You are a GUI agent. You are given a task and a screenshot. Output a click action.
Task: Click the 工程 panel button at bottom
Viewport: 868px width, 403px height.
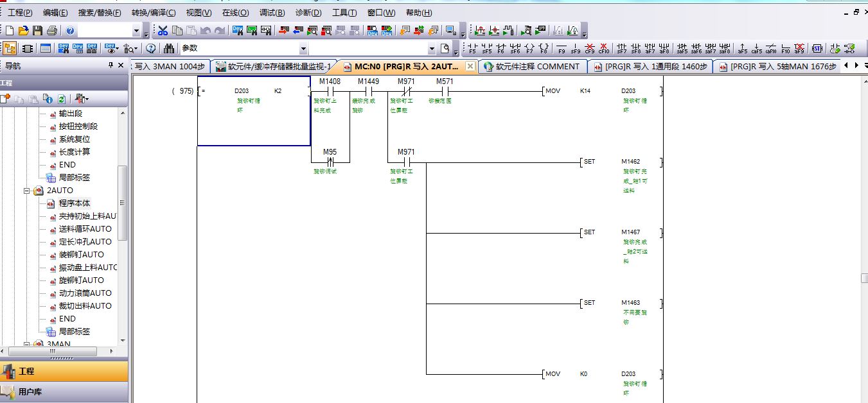pos(26,371)
